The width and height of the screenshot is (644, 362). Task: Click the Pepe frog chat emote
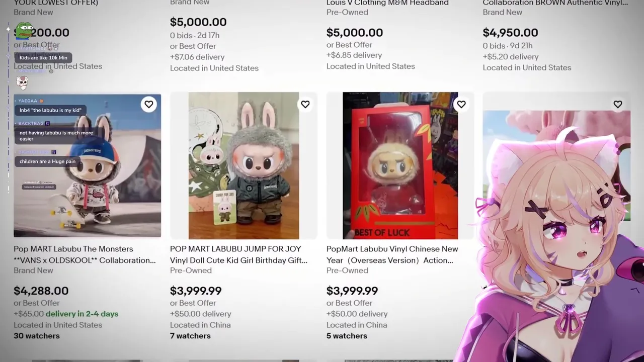[24, 31]
